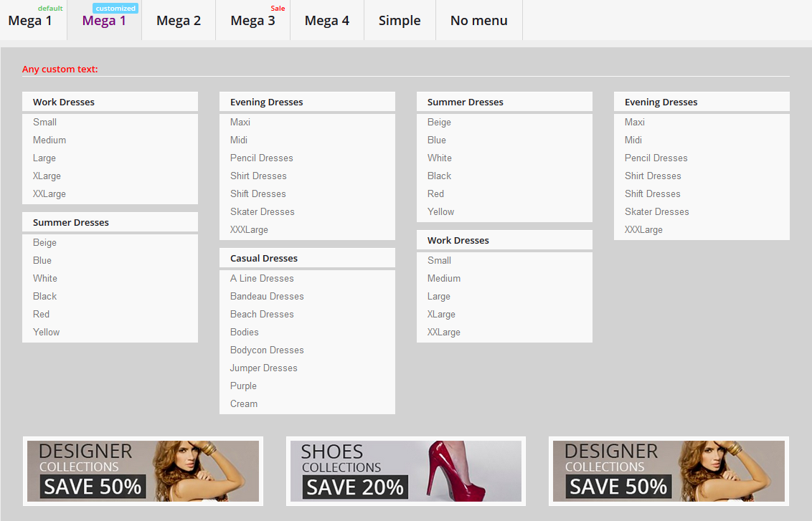Select Medium under Work Dresses in the leftmost column
This screenshot has height=521, width=812.
[49, 140]
